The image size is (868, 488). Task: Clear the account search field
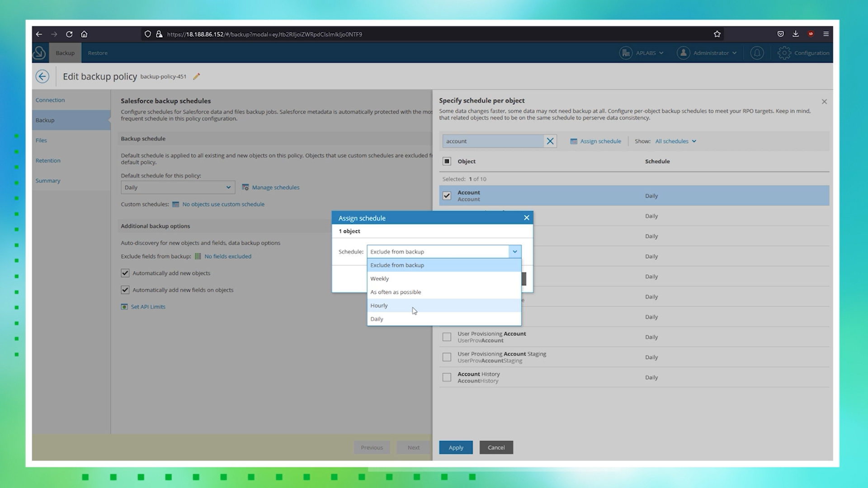coord(550,141)
